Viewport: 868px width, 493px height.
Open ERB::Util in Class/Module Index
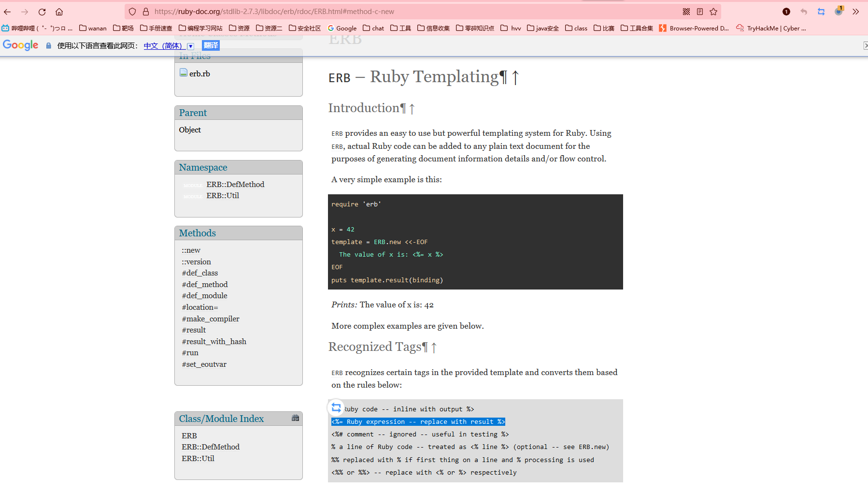pyautogui.click(x=198, y=458)
